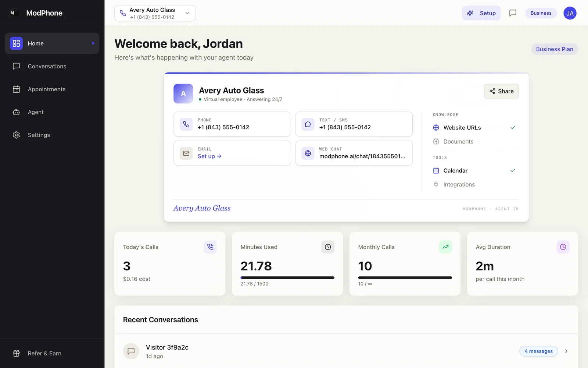Open Settings in the sidebar
The height and width of the screenshot is (368, 588).
[52, 135]
